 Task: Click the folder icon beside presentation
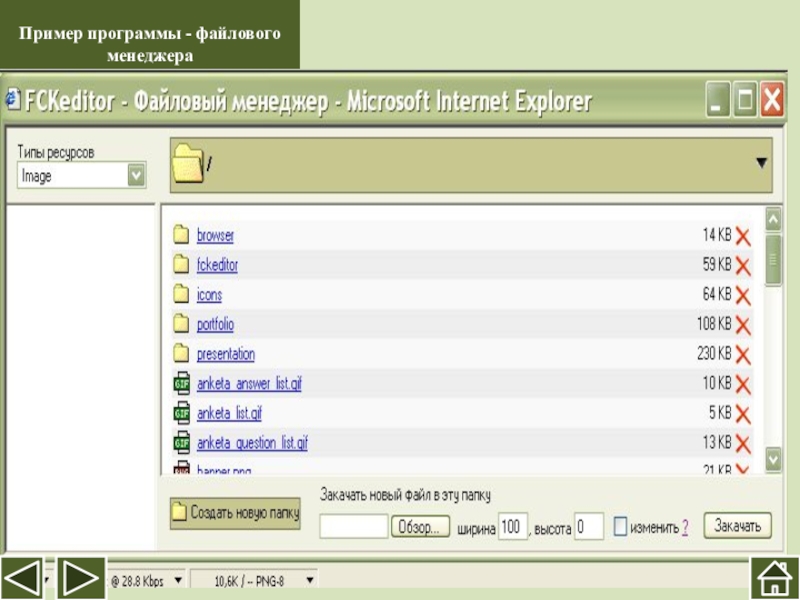(181, 353)
